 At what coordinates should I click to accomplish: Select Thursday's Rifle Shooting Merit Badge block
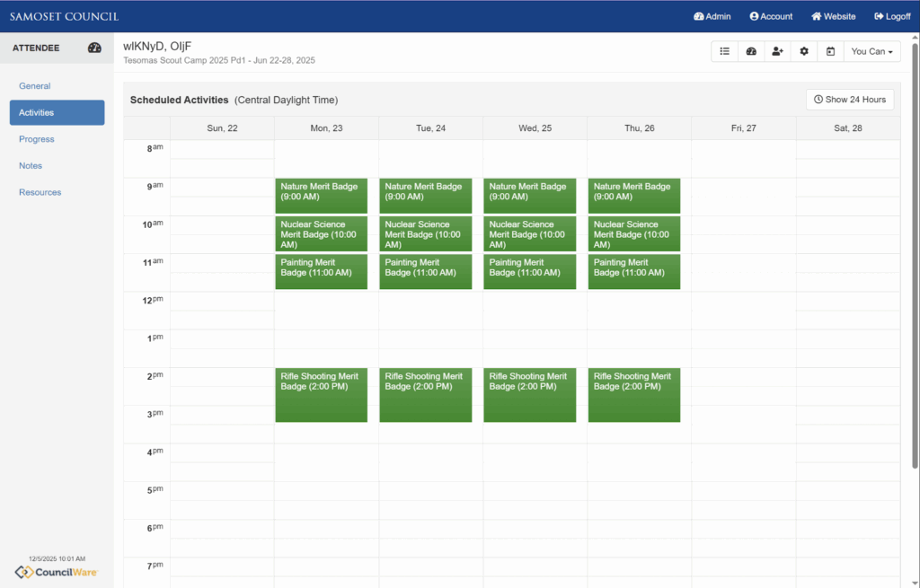pyautogui.click(x=633, y=394)
